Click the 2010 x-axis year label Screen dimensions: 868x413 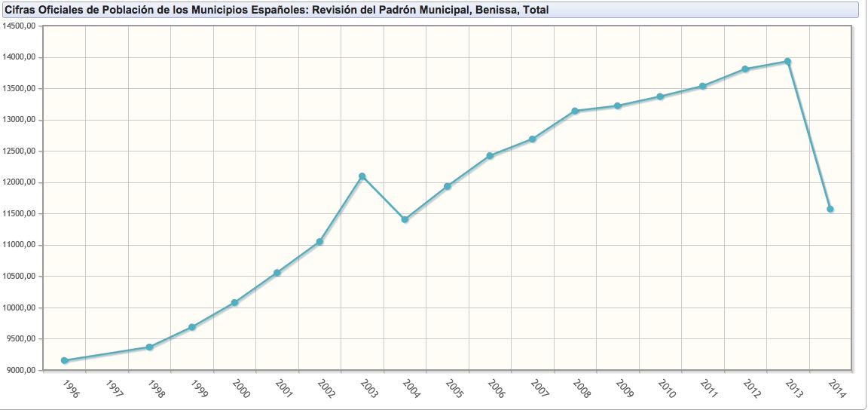point(666,388)
